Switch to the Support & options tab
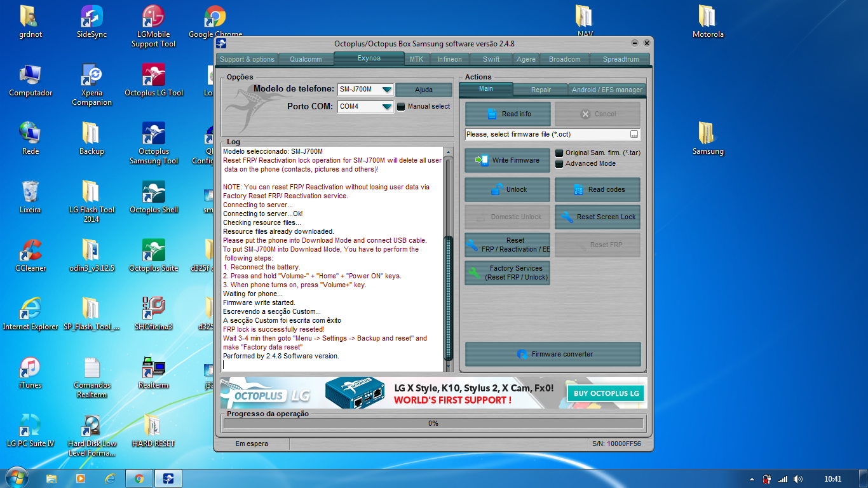The height and width of the screenshot is (488, 868). pyautogui.click(x=247, y=59)
